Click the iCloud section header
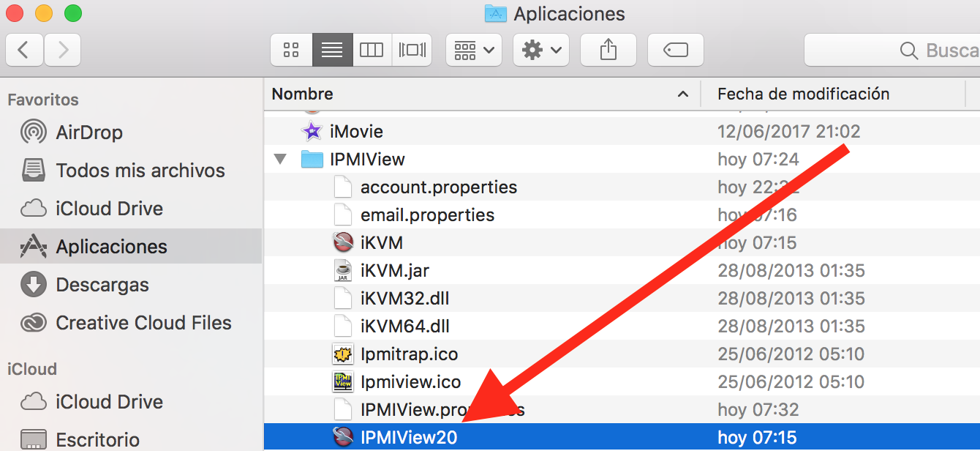Image resolution: width=980 pixels, height=451 pixels. (x=32, y=369)
